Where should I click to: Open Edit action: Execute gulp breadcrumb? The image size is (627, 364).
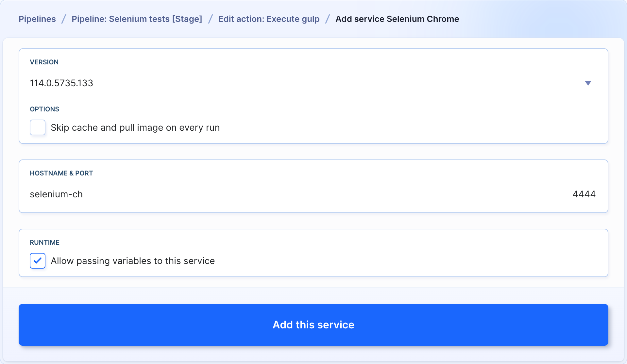269,19
